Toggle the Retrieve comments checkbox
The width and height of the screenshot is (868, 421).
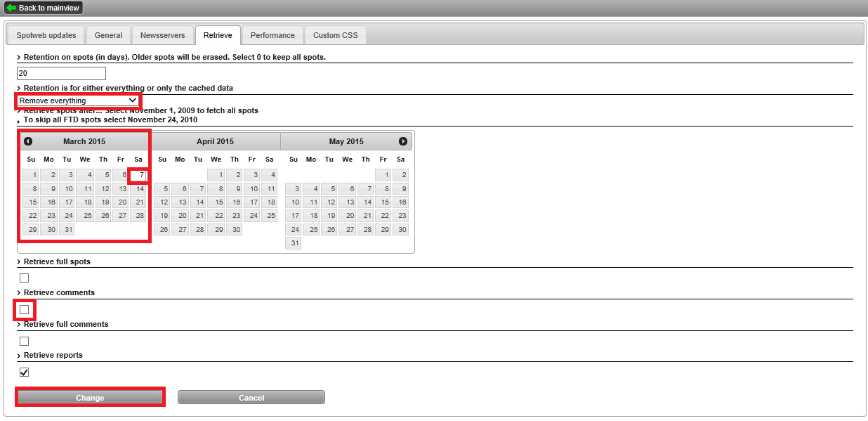click(x=25, y=309)
